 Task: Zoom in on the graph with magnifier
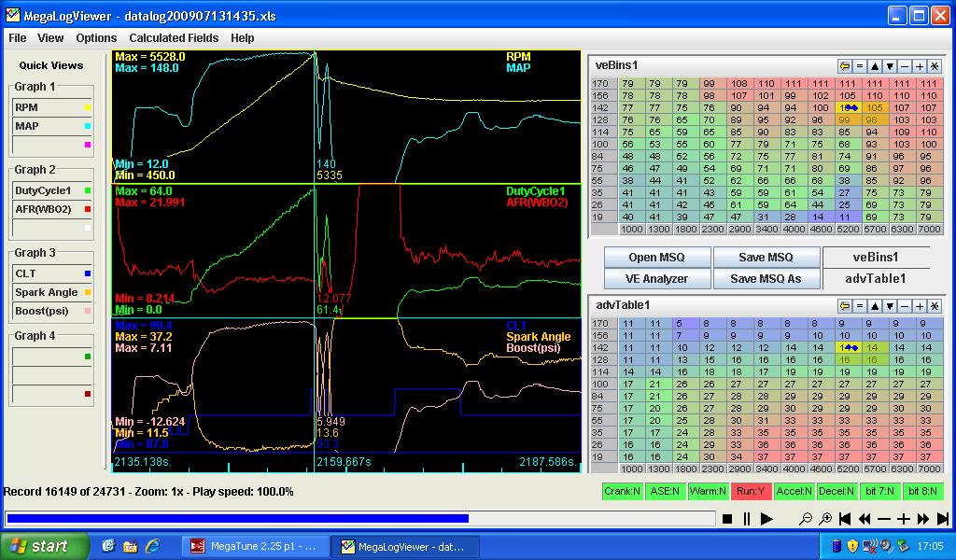click(825, 519)
